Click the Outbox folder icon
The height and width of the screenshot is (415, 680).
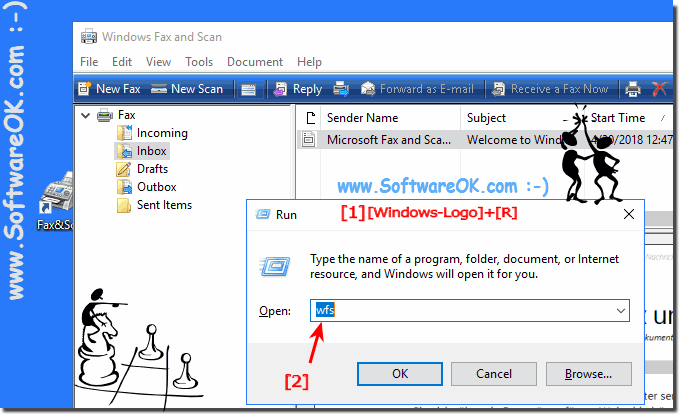tap(124, 187)
